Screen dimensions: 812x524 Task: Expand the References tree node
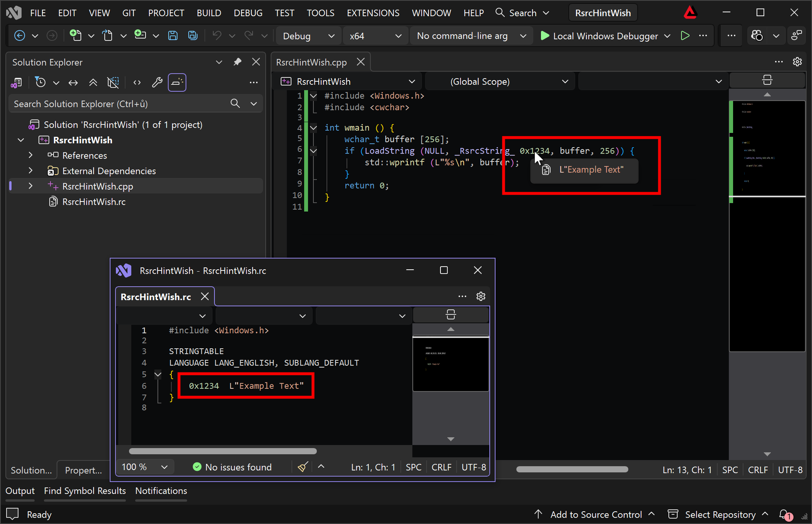point(31,155)
